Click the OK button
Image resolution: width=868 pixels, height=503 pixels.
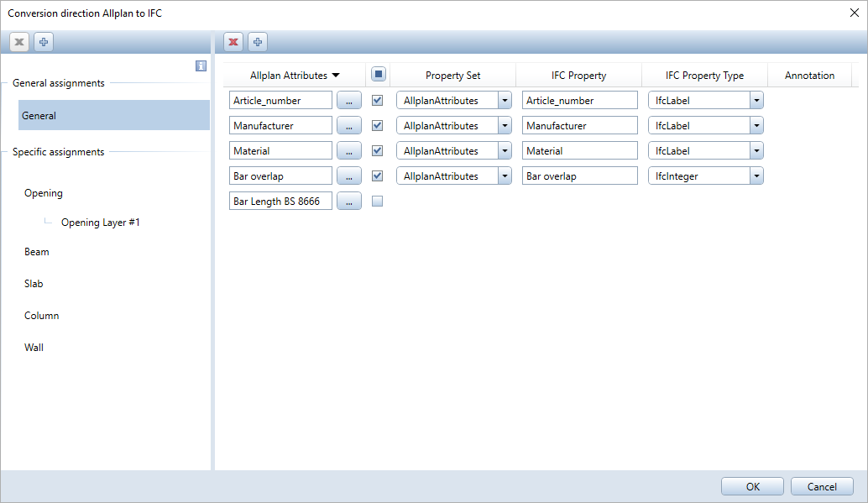752,487
